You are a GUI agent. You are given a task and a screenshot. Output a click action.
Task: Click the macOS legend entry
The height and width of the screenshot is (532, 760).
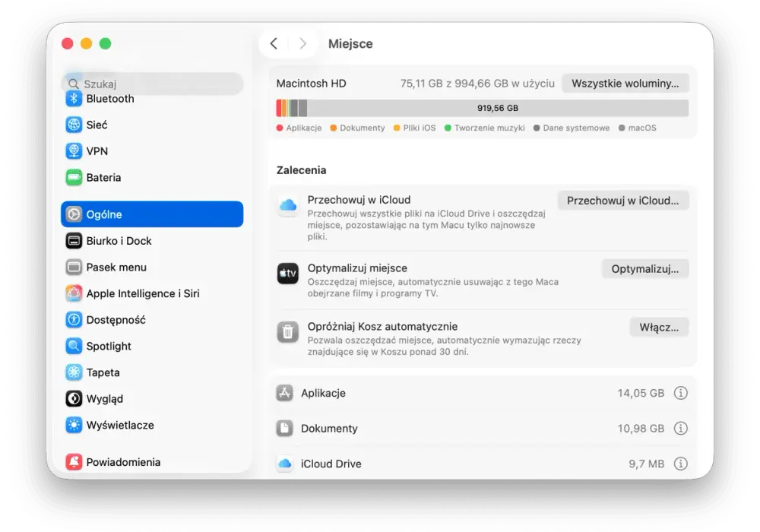pos(638,128)
